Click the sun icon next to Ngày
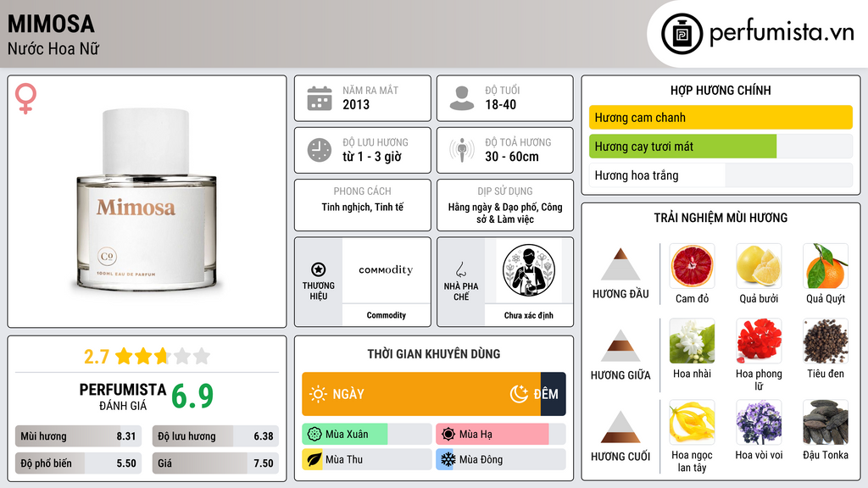868x488 pixels. pos(318,394)
